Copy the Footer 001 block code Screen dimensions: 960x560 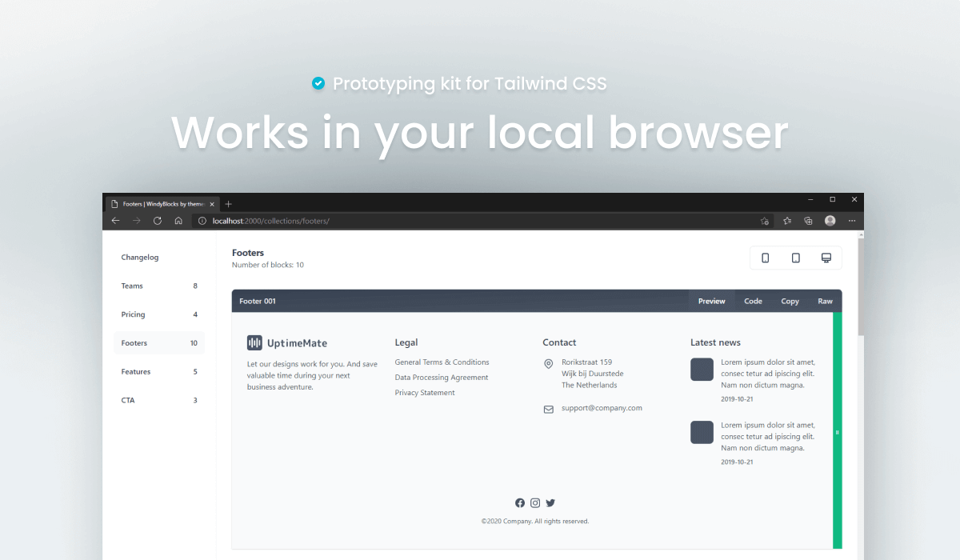[x=789, y=301]
